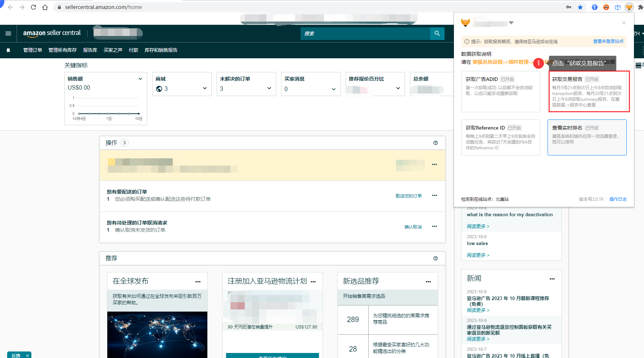Close the extension popup panel
Screen dimensions: 644x358
coord(623,23)
